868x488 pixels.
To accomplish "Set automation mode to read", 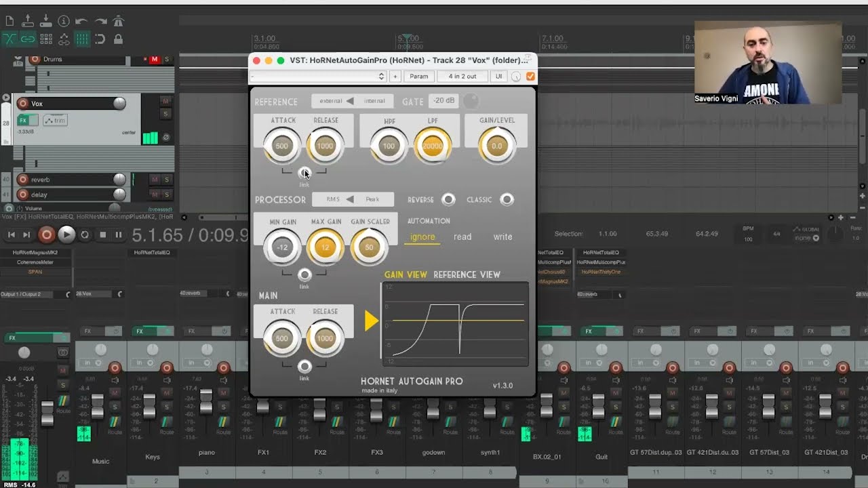I will coord(462,237).
